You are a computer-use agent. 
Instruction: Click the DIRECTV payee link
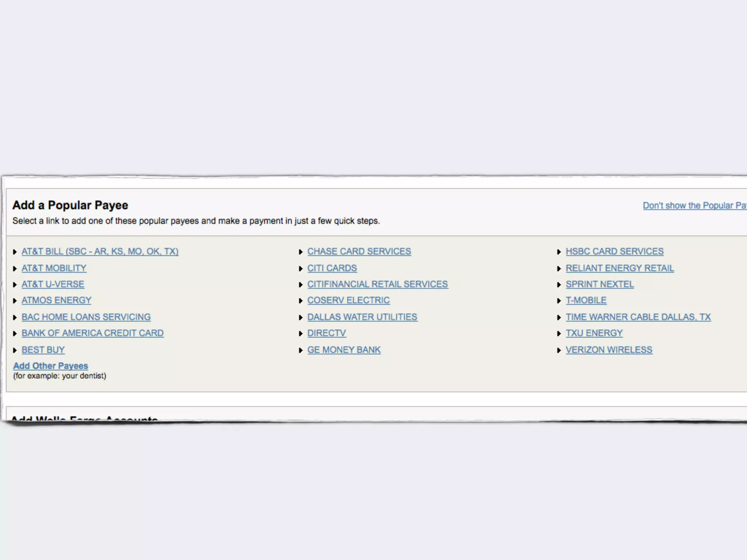pyautogui.click(x=326, y=333)
